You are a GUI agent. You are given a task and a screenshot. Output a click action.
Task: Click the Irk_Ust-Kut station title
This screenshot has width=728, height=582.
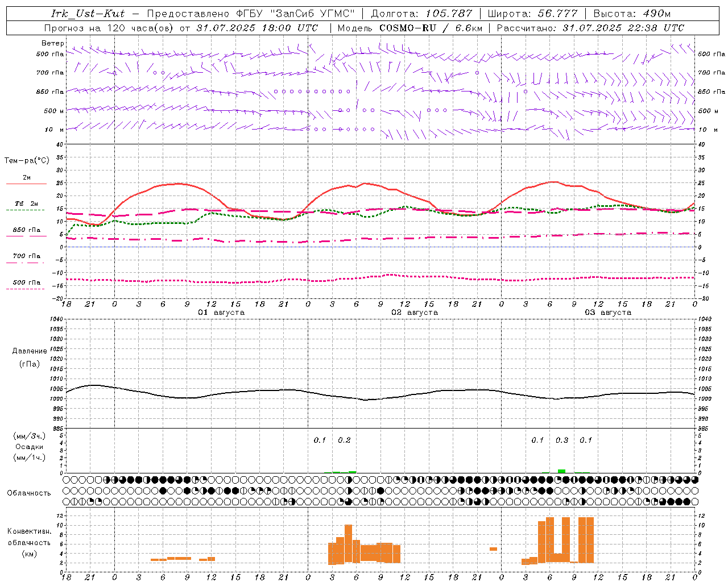point(88,14)
